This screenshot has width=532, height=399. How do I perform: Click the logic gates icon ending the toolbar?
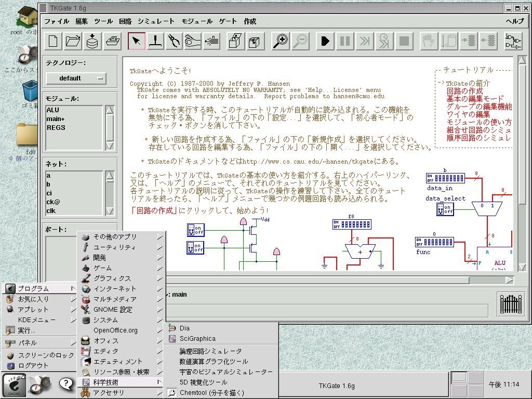513,42
